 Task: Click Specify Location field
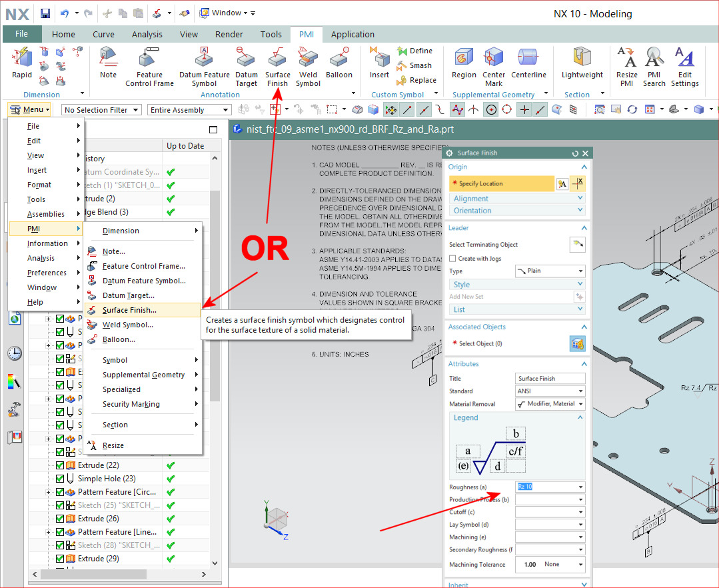(502, 183)
